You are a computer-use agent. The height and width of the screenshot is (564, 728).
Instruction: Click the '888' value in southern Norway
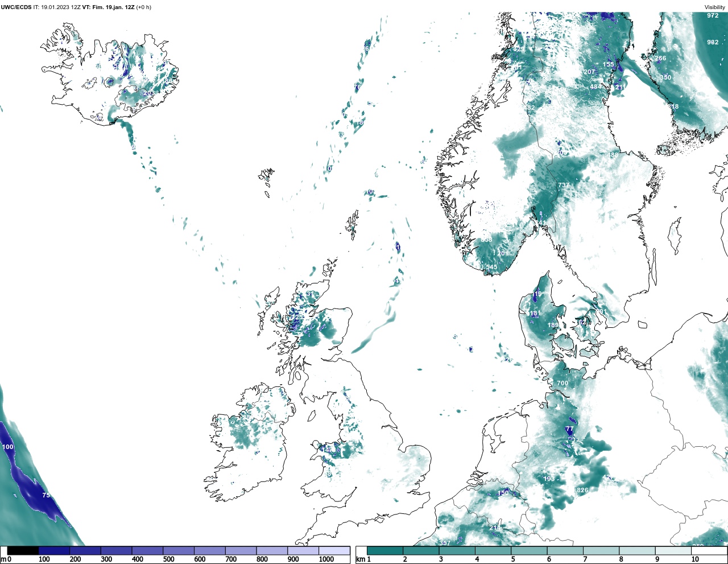[486, 240]
